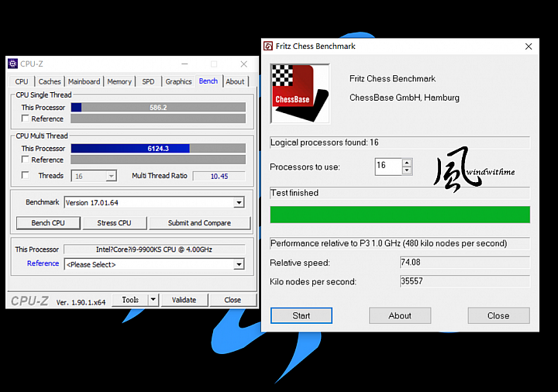Decrease processors with down spinner arrow
The height and width of the screenshot is (392, 558).
(x=407, y=170)
